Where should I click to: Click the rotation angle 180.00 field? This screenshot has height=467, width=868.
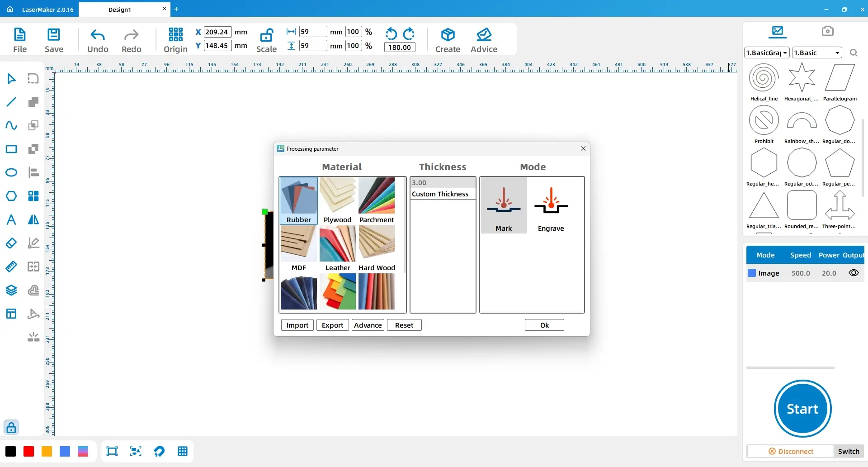coord(400,47)
